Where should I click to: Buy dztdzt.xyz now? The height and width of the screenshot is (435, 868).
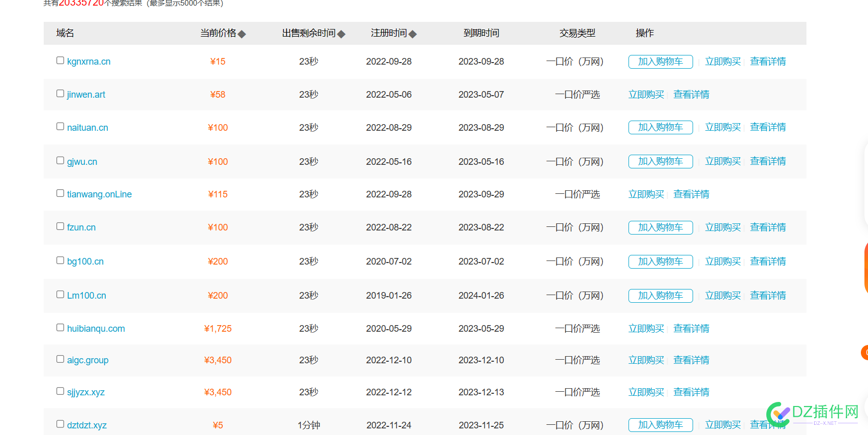click(723, 425)
